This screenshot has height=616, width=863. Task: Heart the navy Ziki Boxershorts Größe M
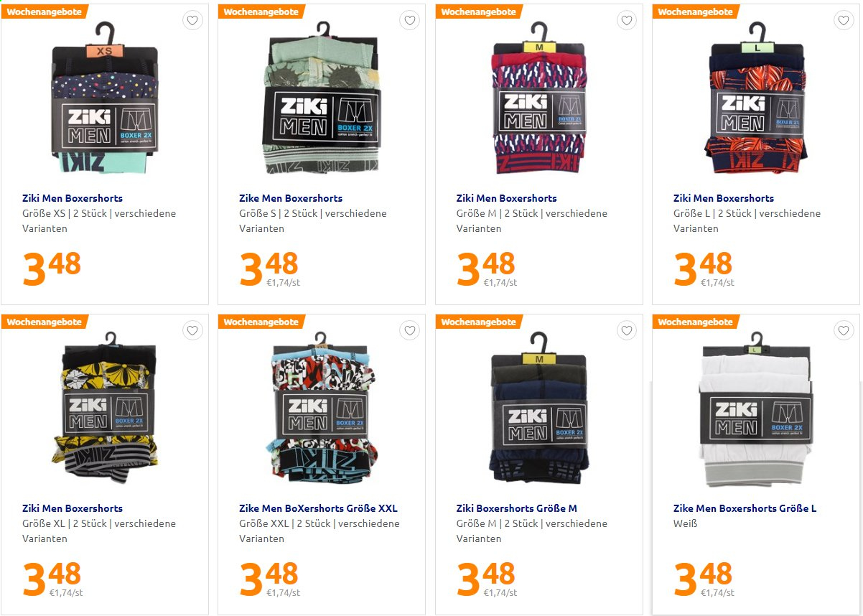[627, 331]
